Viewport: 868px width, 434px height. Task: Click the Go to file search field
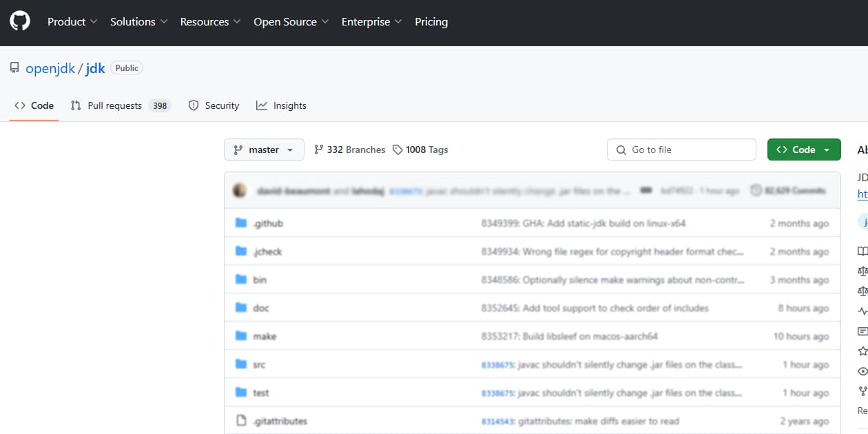(681, 149)
